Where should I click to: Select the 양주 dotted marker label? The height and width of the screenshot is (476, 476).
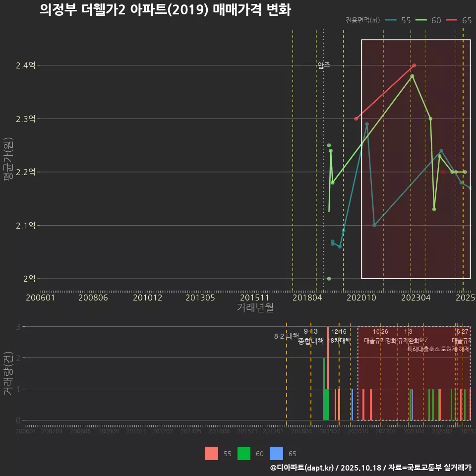324,64
